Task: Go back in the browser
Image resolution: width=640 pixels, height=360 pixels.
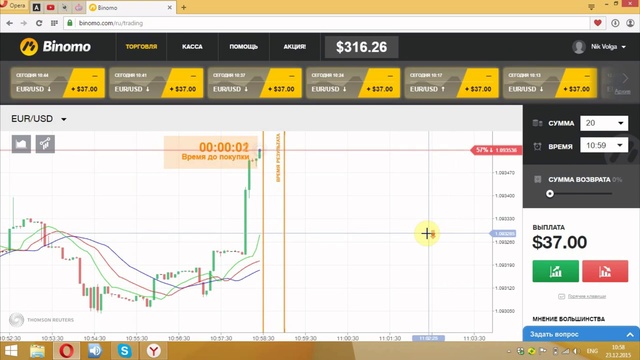Action: pyautogui.click(x=9, y=23)
